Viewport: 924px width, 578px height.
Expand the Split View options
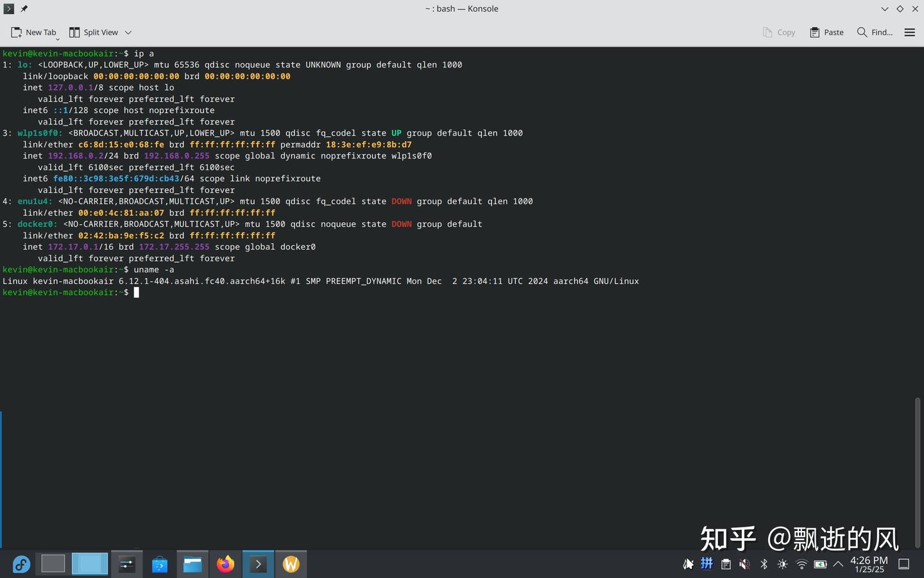(128, 32)
